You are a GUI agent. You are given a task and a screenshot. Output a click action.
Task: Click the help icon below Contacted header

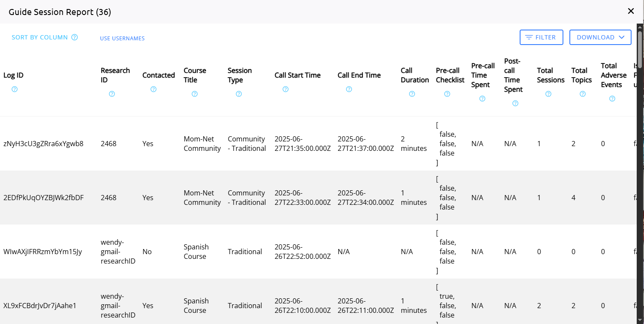click(153, 89)
